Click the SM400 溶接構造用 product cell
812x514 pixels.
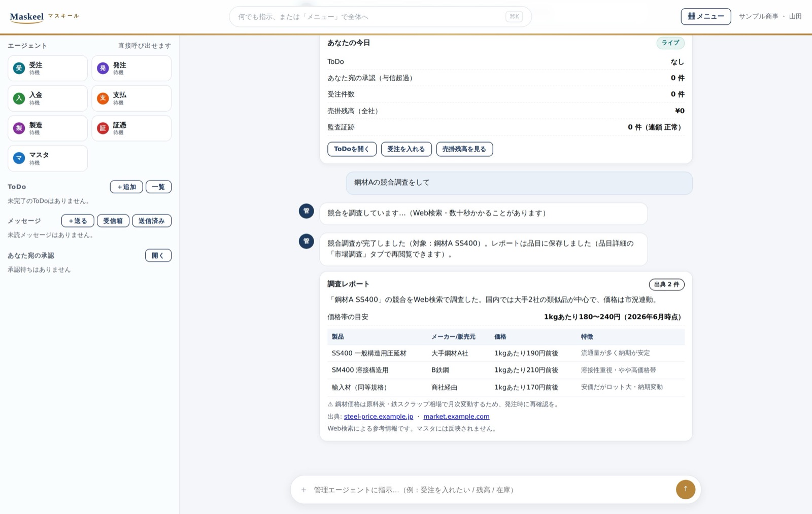[360, 370]
